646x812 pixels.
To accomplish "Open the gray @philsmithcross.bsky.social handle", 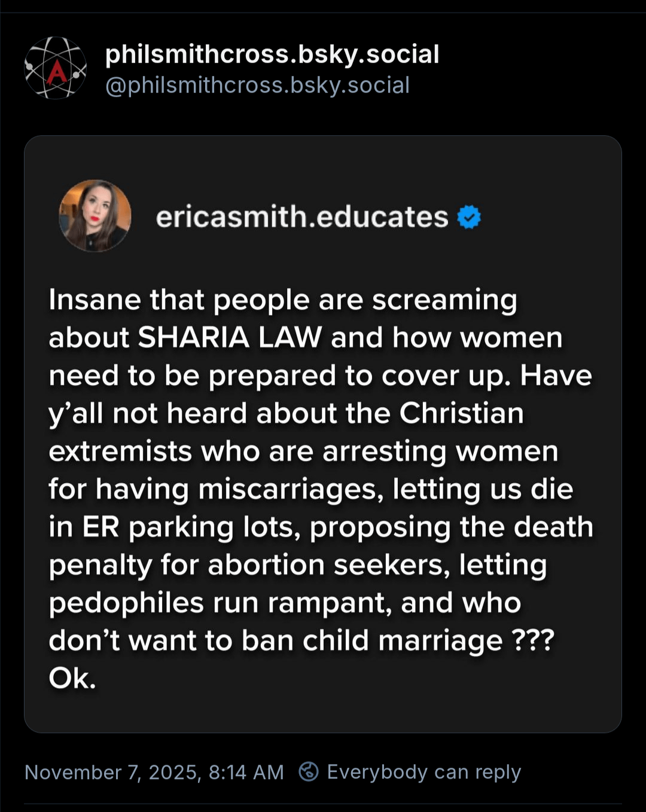I will tap(257, 86).
